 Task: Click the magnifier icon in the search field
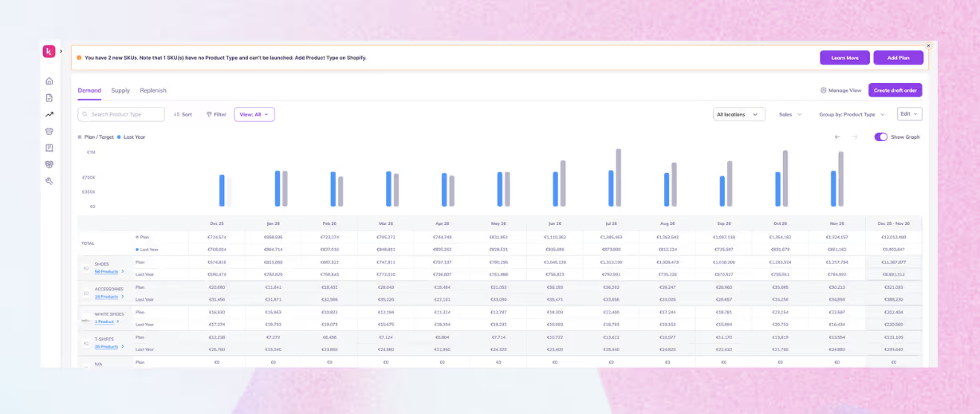[x=85, y=114]
